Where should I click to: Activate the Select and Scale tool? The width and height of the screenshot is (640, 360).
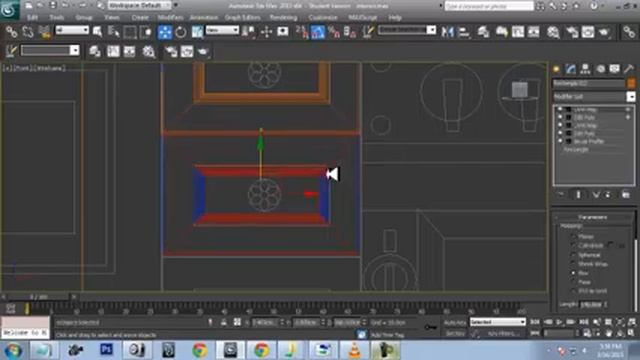point(198,31)
